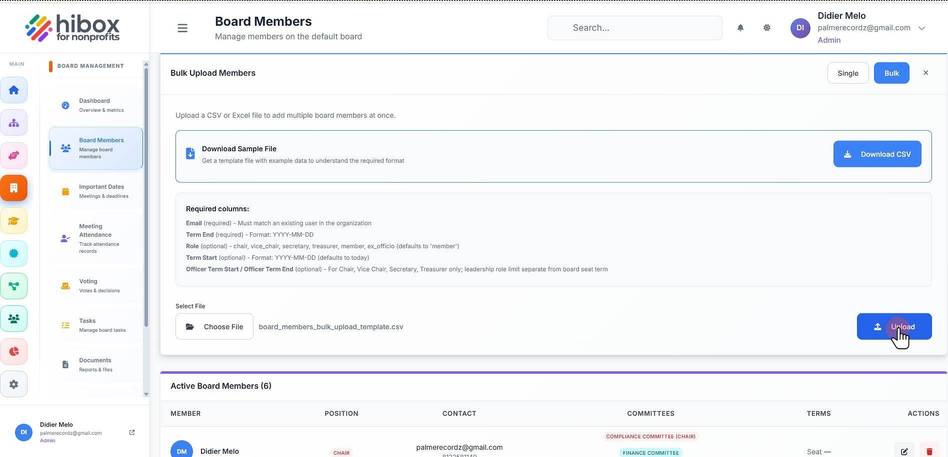Click the MEMBER column header

coord(186,413)
